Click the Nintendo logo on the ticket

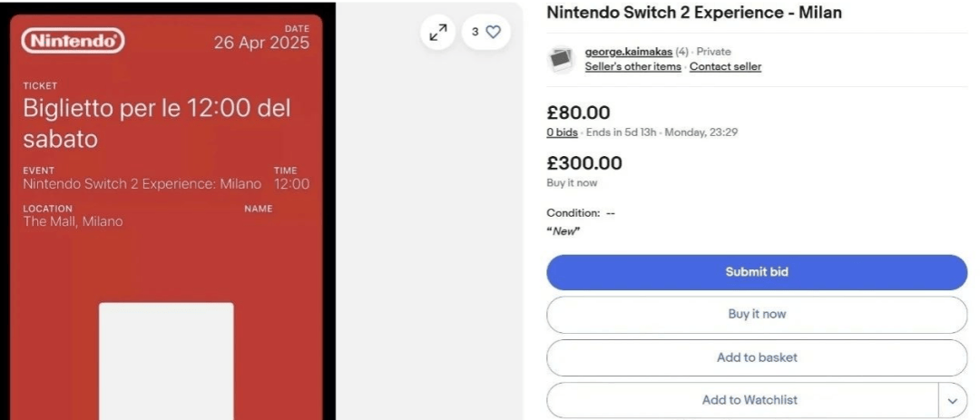73,41
